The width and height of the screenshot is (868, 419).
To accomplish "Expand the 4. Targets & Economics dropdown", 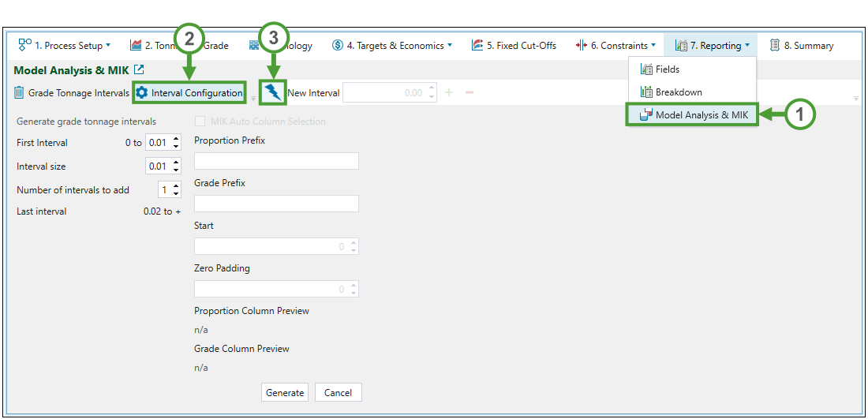I will (392, 46).
